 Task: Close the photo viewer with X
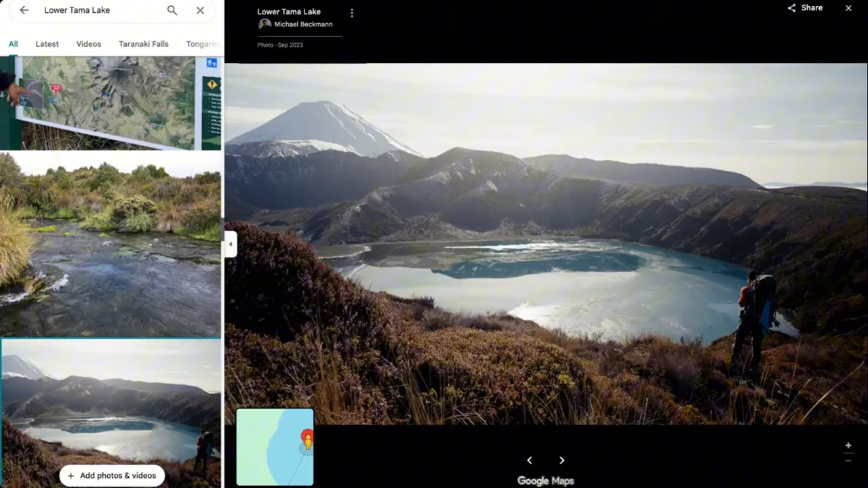pos(848,8)
